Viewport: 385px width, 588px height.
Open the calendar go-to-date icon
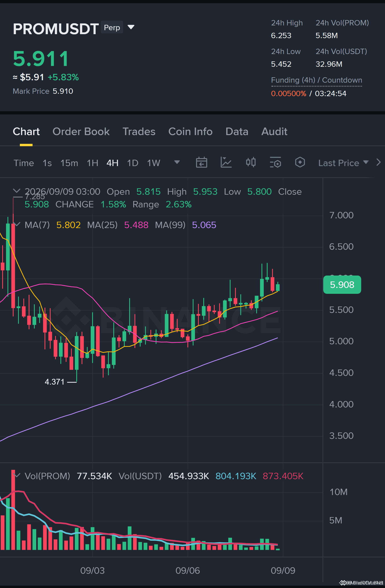pyautogui.click(x=201, y=162)
